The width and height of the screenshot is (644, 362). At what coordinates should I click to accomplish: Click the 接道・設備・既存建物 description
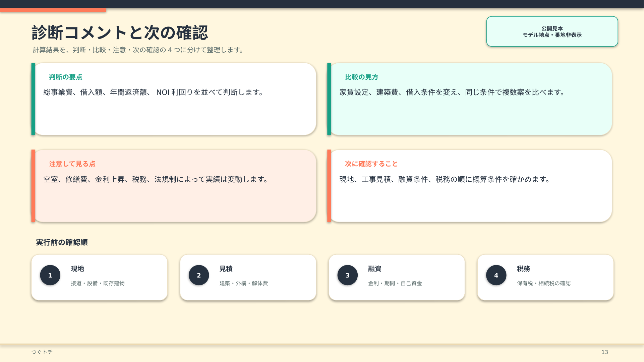98,283
